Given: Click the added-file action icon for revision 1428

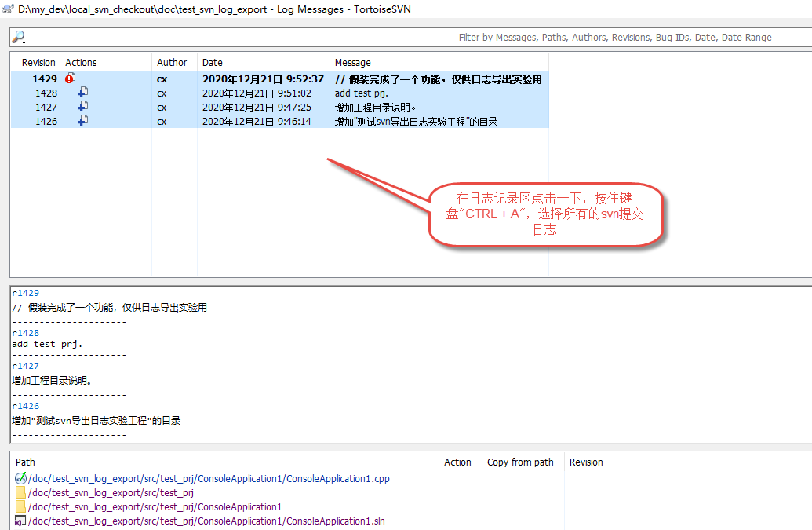Looking at the screenshot, I should point(82,92).
